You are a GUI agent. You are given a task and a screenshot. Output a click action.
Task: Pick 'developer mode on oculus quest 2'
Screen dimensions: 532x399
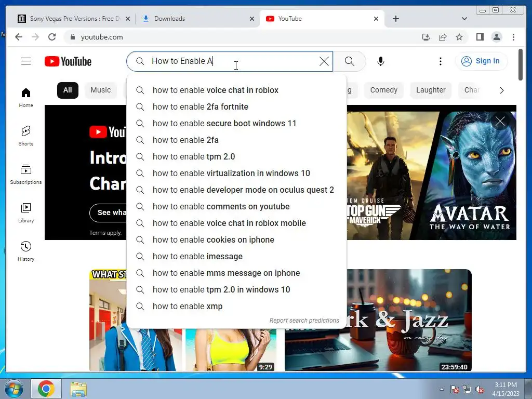236,190
